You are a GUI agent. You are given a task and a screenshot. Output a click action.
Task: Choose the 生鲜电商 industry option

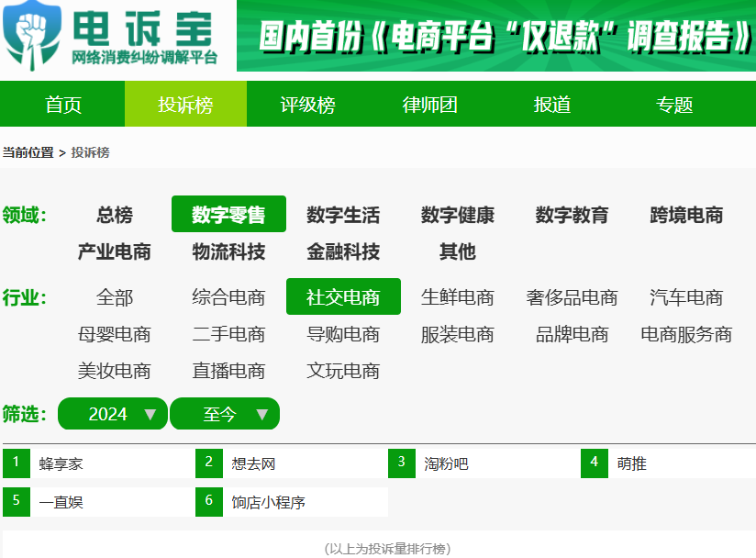point(458,296)
